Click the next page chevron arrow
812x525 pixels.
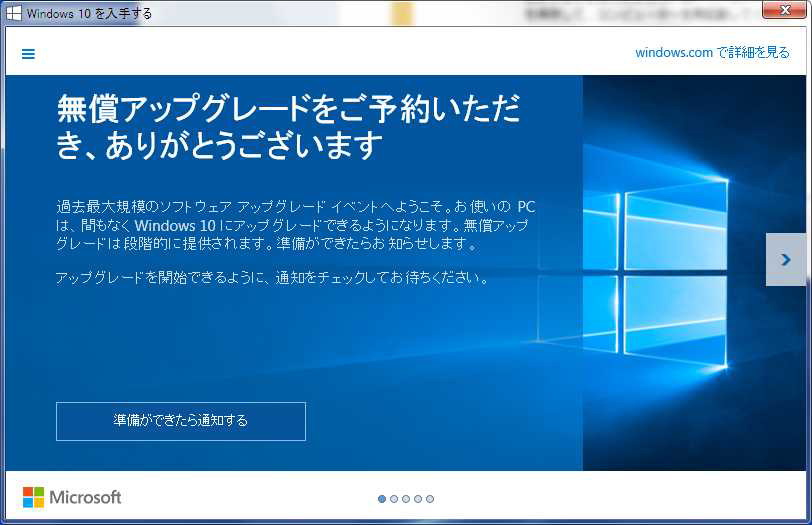[785, 260]
